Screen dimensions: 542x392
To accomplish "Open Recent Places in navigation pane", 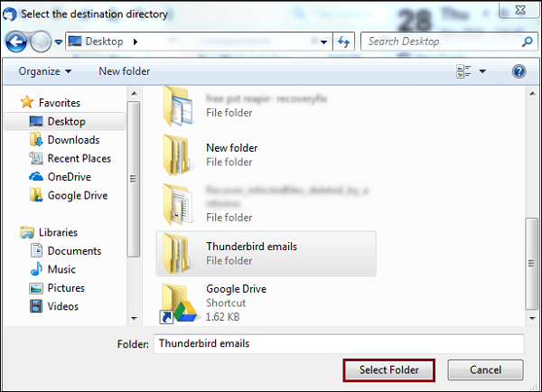I will [79, 158].
